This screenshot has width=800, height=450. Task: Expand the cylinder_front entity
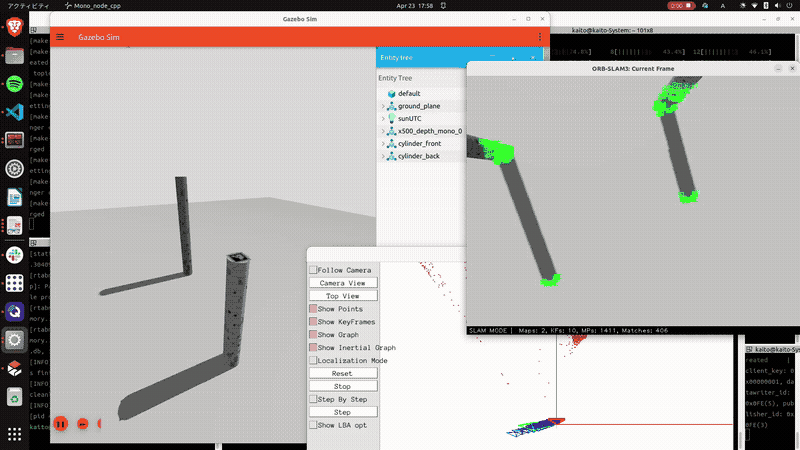(383, 144)
